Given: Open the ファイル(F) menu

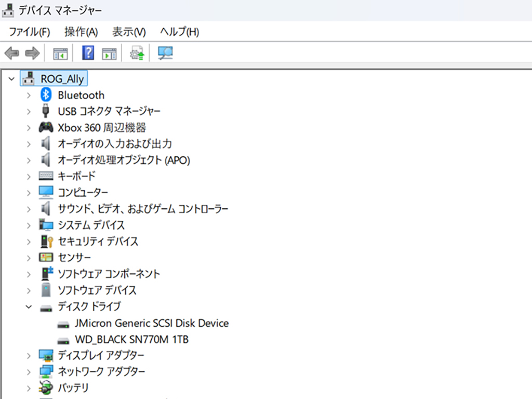Looking at the screenshot, I should (x=30, y=32).
